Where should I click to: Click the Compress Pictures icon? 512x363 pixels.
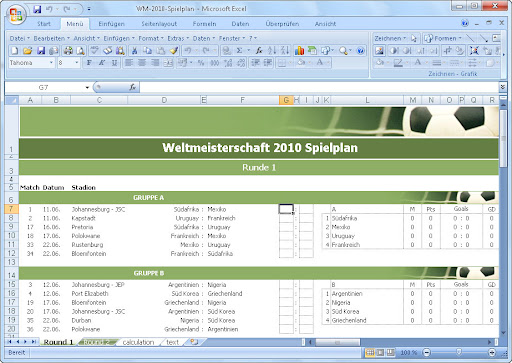click(474, 51)
